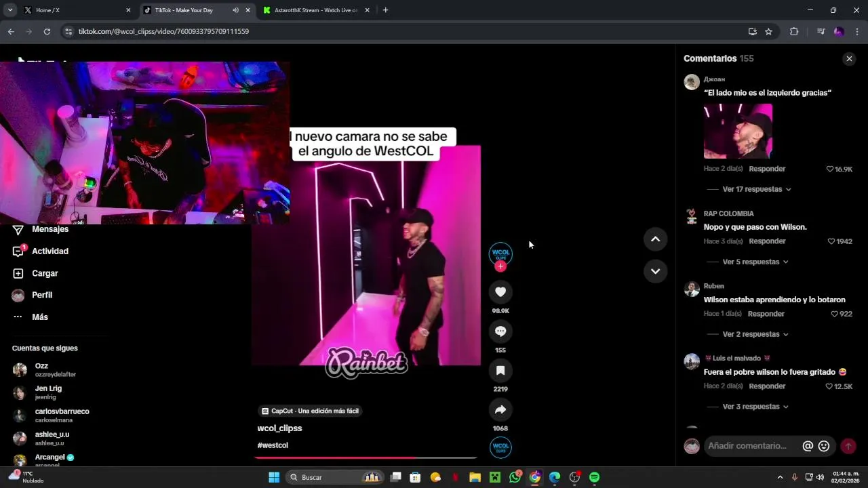Image resolution: width=868 pixels, height=488 pixels.
Task: Open #westcol hashtag
Action: point(273,445)
